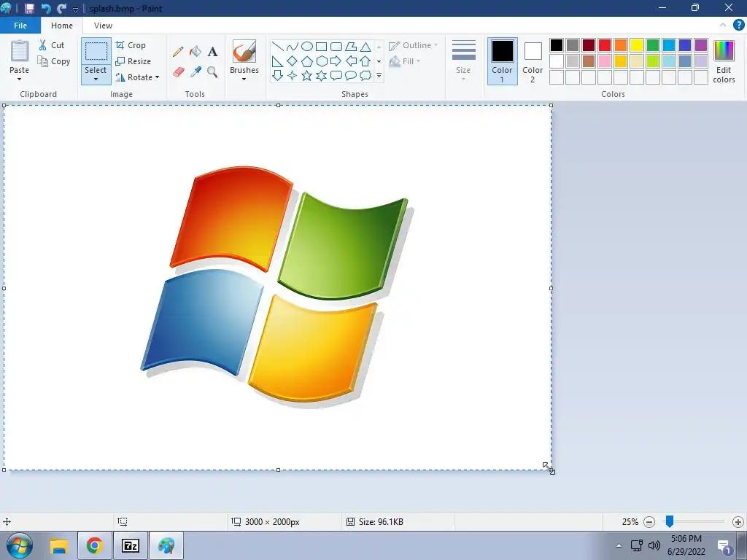The height and width of the screenshot is (560, 747).
Task: Switch to the View tab
Action: click(x=103, y=26)
